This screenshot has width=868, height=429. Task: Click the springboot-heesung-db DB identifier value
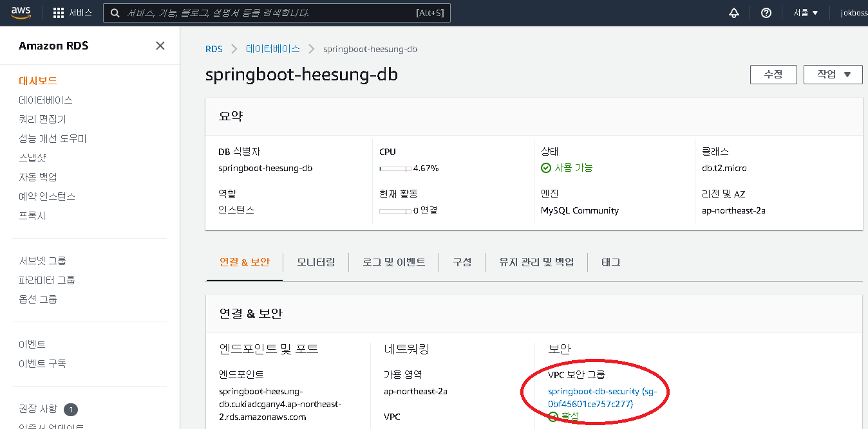pos(266,169)
